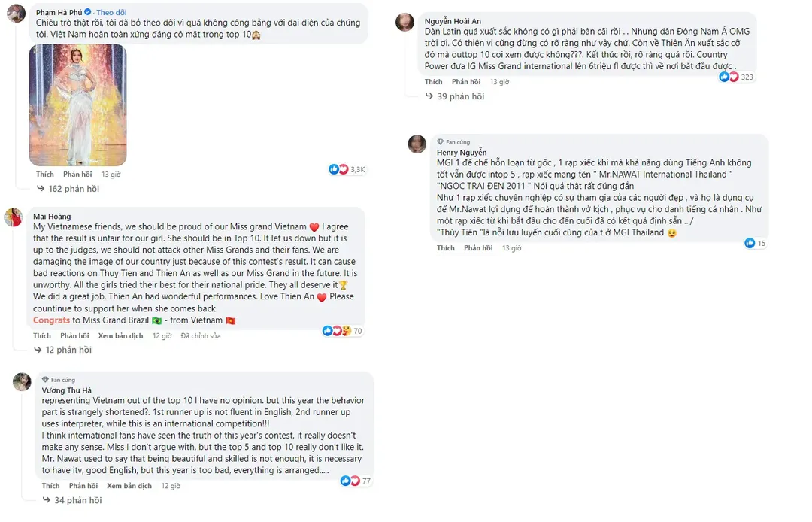
Task: Expand 12 phản hồi under Mai Hoàng
Action: coord(68,350)
